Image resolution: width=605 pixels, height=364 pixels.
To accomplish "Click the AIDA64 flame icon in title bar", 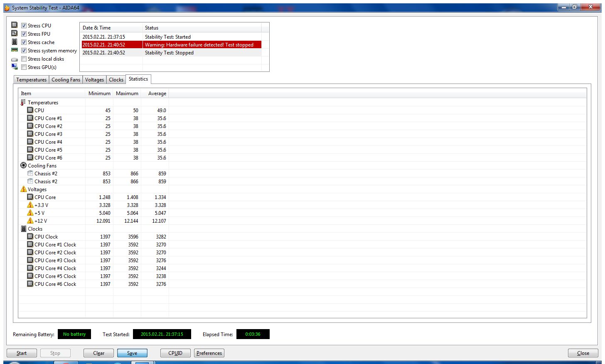I will click(x=7, y=7).
